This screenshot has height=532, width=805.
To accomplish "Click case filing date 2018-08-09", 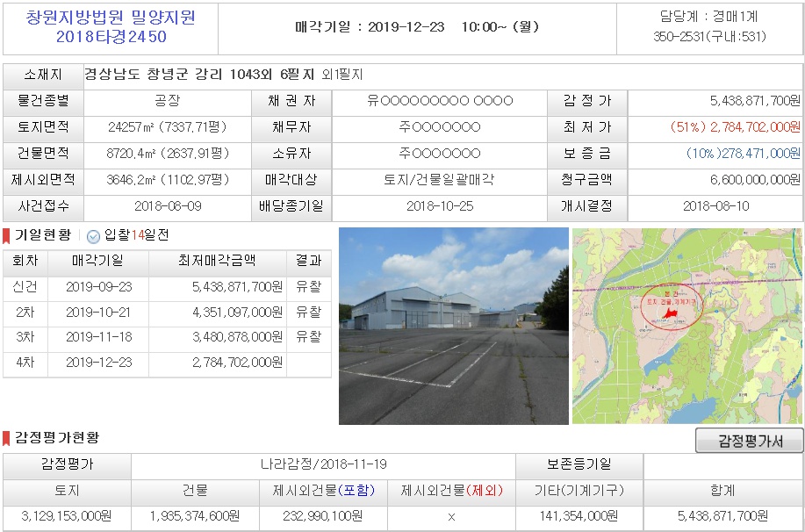I will (x=168, y=206).
